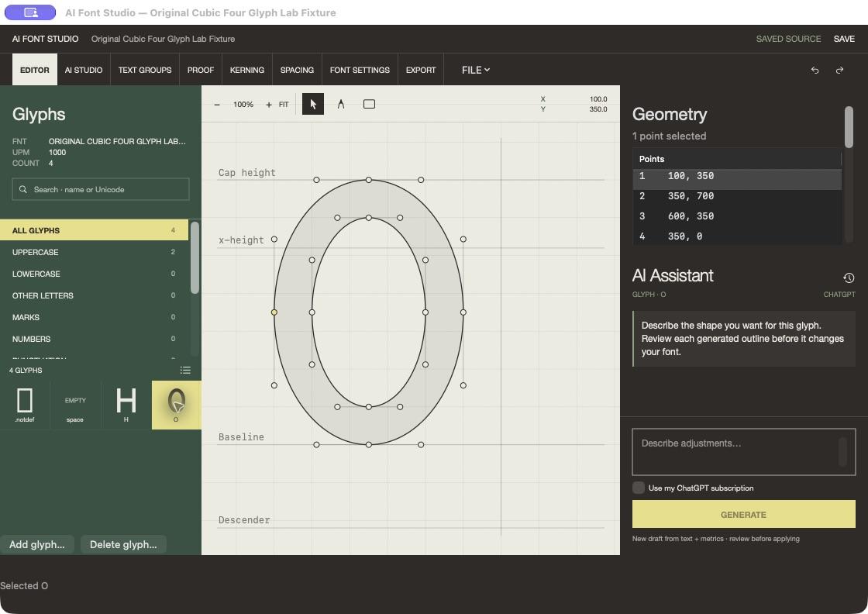Click the 100% zoom level value

[243, 105]
